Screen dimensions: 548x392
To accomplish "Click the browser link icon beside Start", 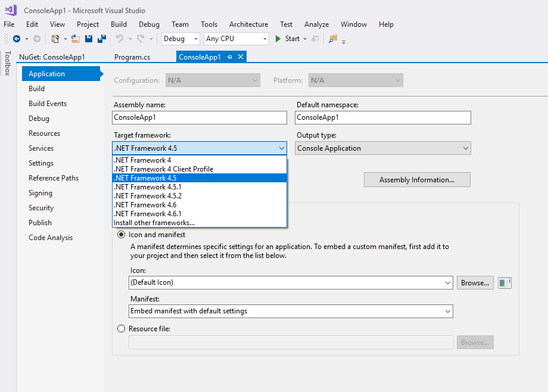I will (315, 39).
